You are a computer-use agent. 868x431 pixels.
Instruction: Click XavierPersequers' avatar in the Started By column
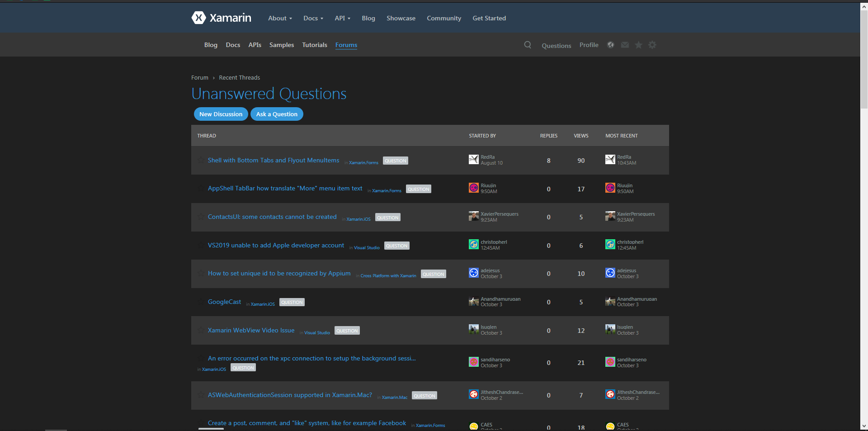click(x=474, y=216)
